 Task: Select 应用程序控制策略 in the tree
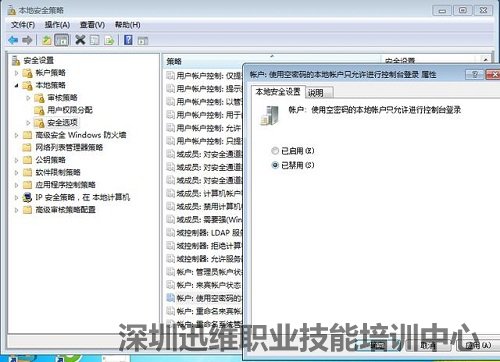point(65,185)
